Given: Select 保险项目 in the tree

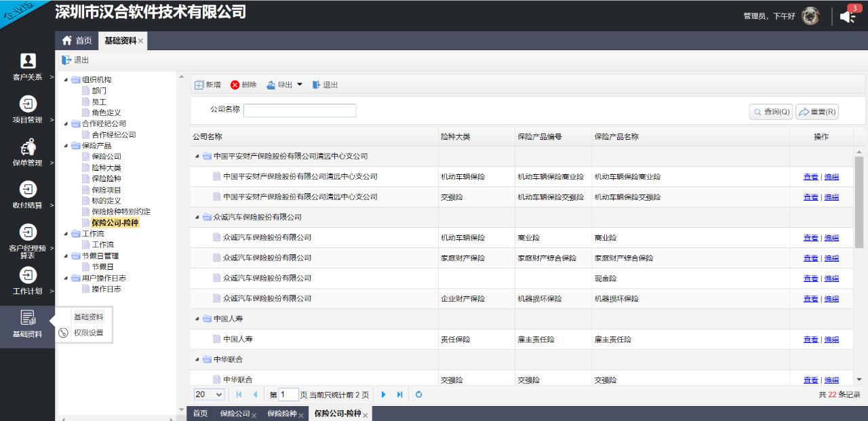Looking at the screenshot, I should [106, 190].
